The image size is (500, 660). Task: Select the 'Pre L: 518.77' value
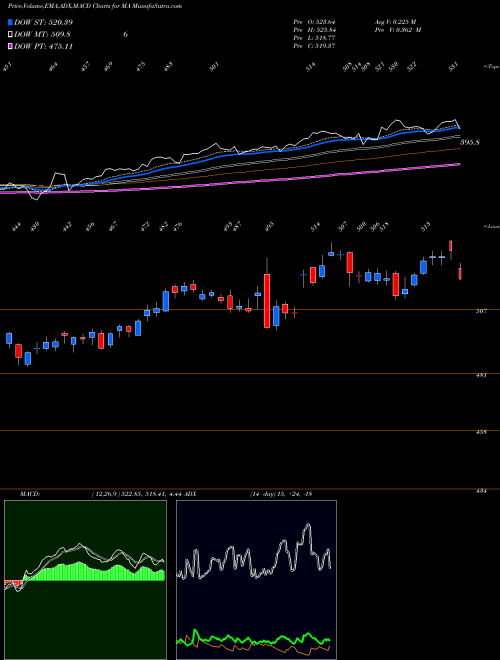click(314, 38)
